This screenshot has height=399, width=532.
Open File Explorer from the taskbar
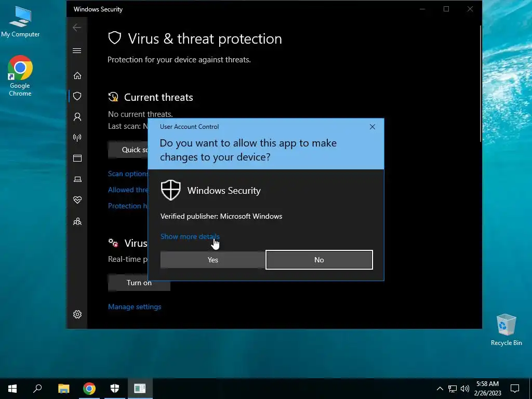63,389
